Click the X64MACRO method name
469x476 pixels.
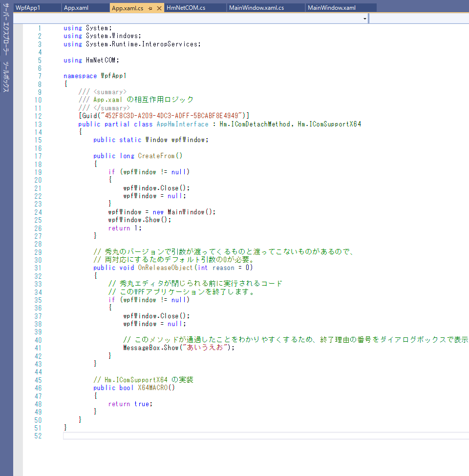(154, 388)
